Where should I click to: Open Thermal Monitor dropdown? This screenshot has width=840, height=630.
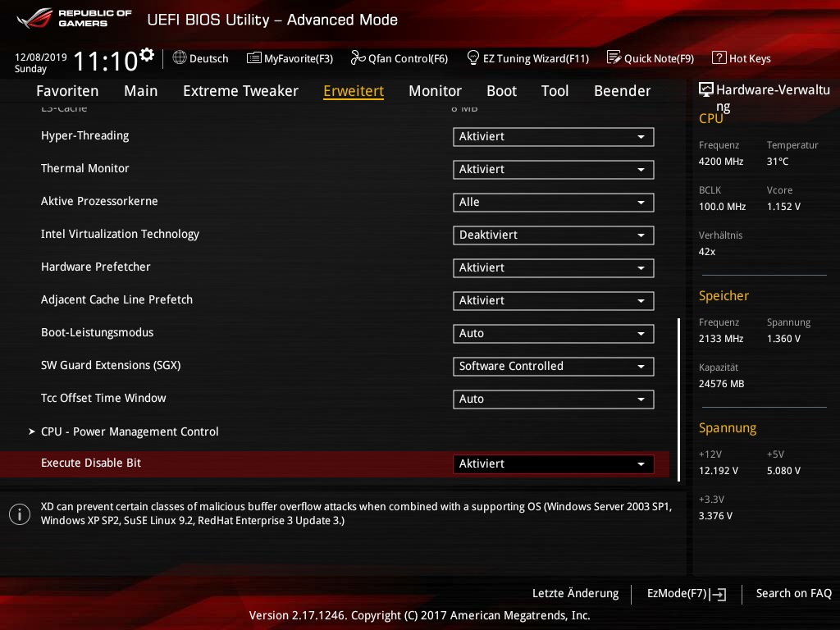point(554,169)
